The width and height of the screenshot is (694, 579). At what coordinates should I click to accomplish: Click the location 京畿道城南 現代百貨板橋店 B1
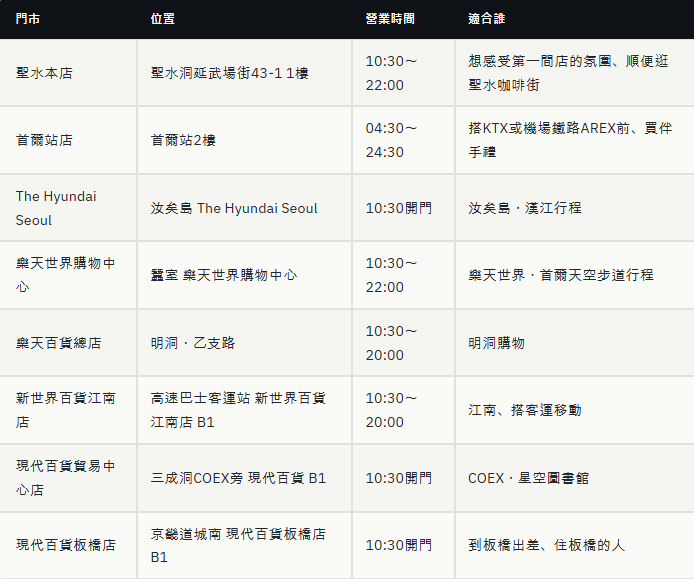coord(238,545)
